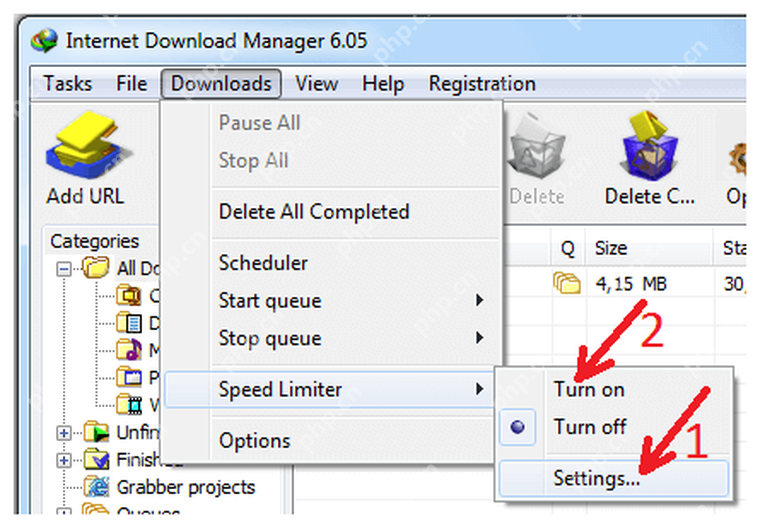Open Options from Downloads menu
Viewport: 760px width, 528px height.
pyautogui.click(x=331, y=441)
